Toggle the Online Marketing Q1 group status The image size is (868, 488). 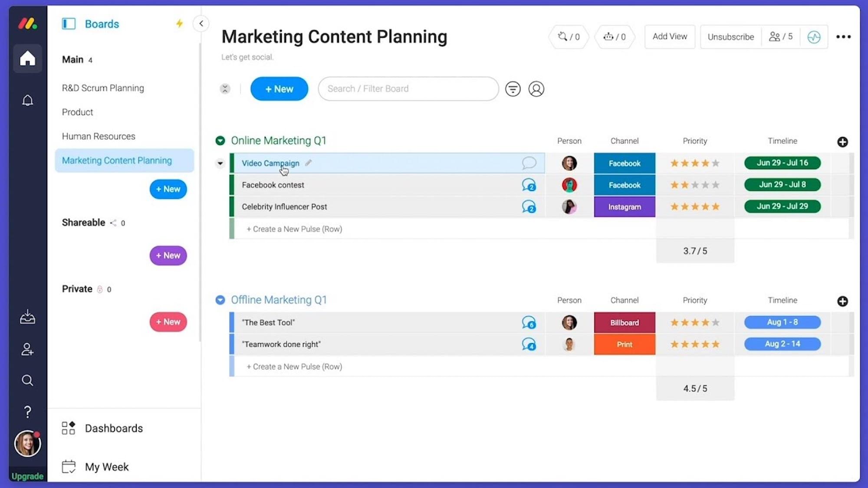pyautogui.click(x=220, y=141)
